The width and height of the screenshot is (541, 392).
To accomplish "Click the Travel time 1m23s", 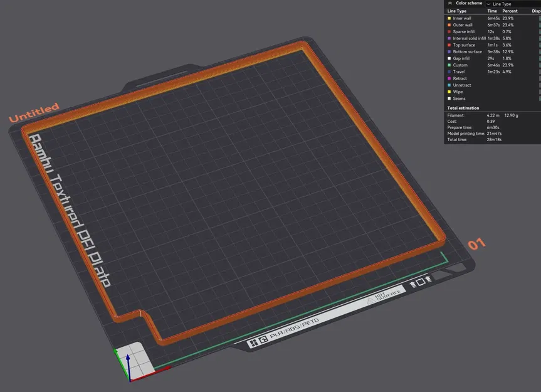I will 493,72.
